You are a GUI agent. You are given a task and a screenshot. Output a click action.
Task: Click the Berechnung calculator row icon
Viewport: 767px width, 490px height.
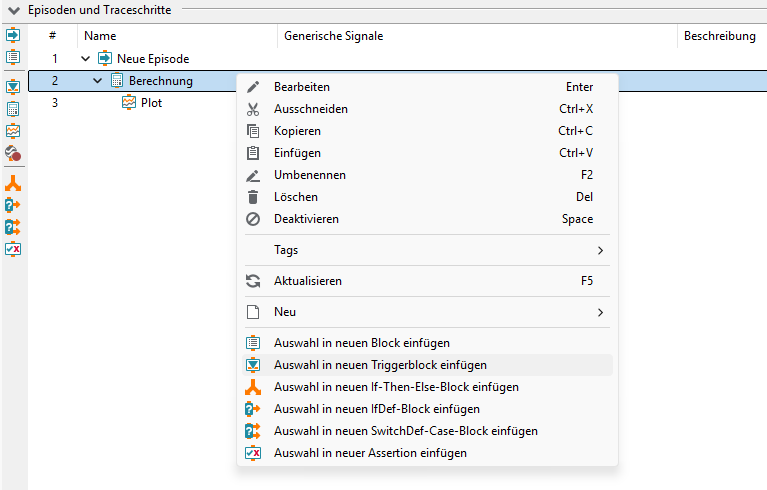click(x=117, y=81)
